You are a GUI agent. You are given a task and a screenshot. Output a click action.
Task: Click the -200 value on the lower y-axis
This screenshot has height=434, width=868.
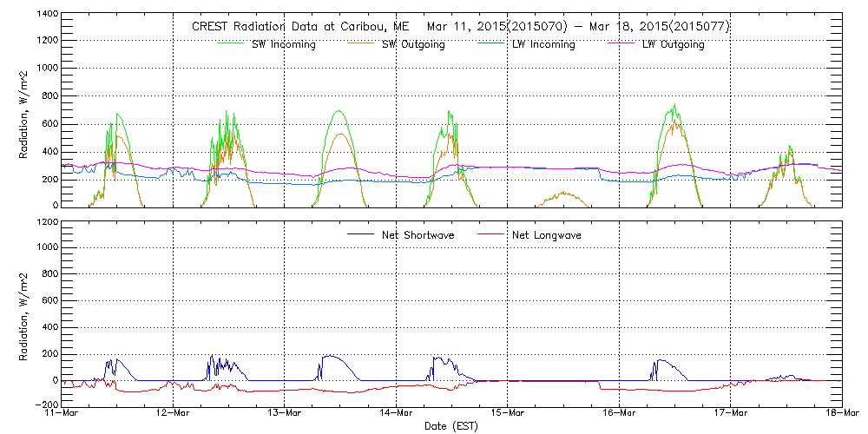(45, 404)
